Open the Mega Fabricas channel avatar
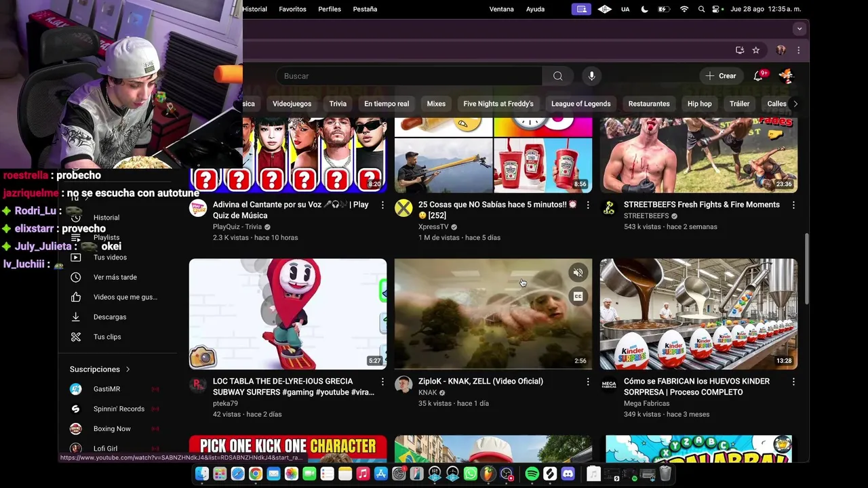This screenshot has width=868, height=488. click(609, 385)
